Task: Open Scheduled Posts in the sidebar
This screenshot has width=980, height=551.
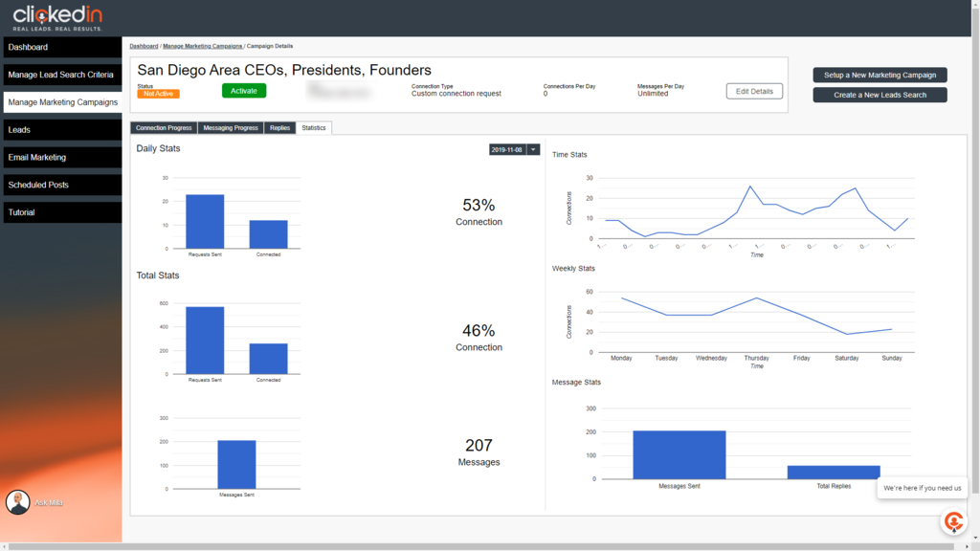Action: pos(62,185)
